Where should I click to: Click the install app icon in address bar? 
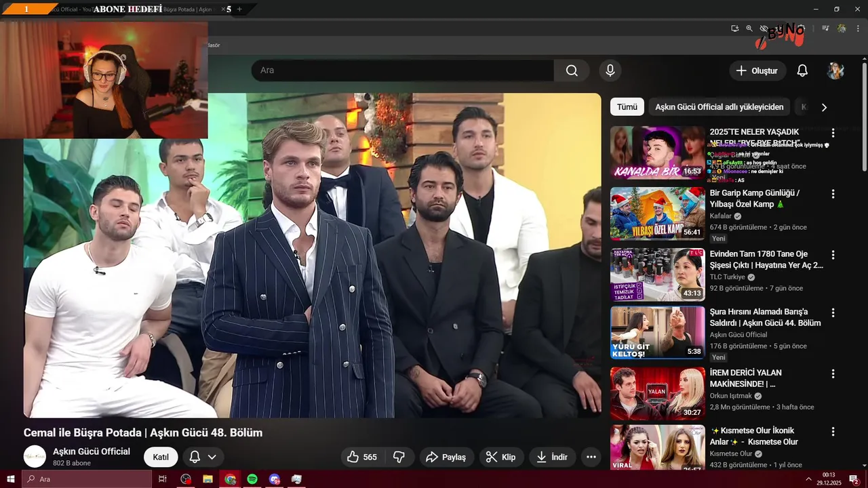coord(734,28)
